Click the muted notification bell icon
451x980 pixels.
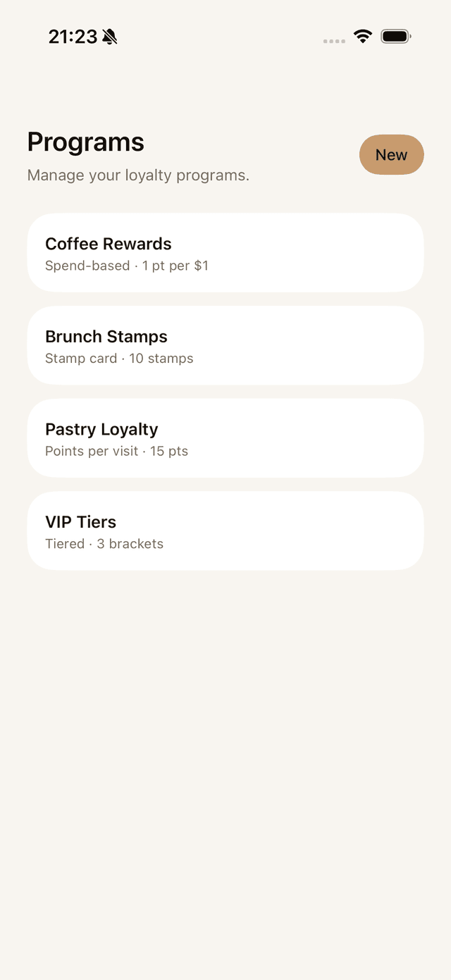pyautogui.click(x=111, y=35)
